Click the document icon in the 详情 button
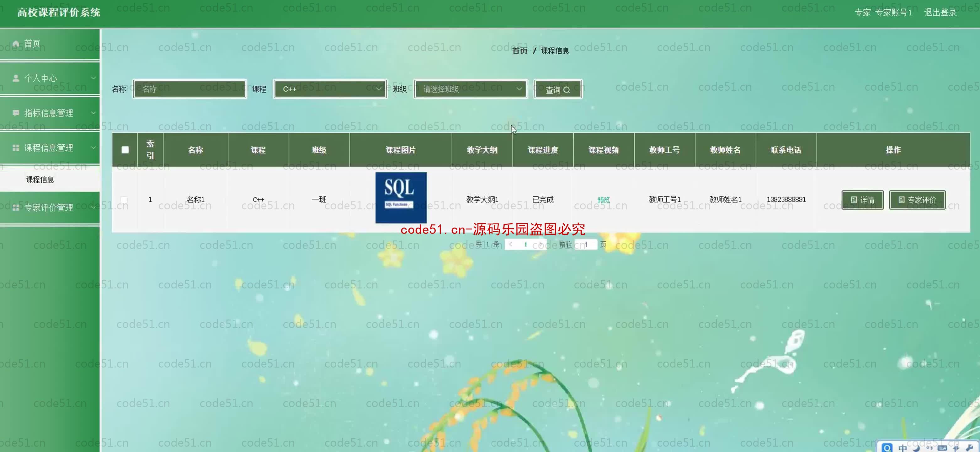980x452 pixels. 854,200
